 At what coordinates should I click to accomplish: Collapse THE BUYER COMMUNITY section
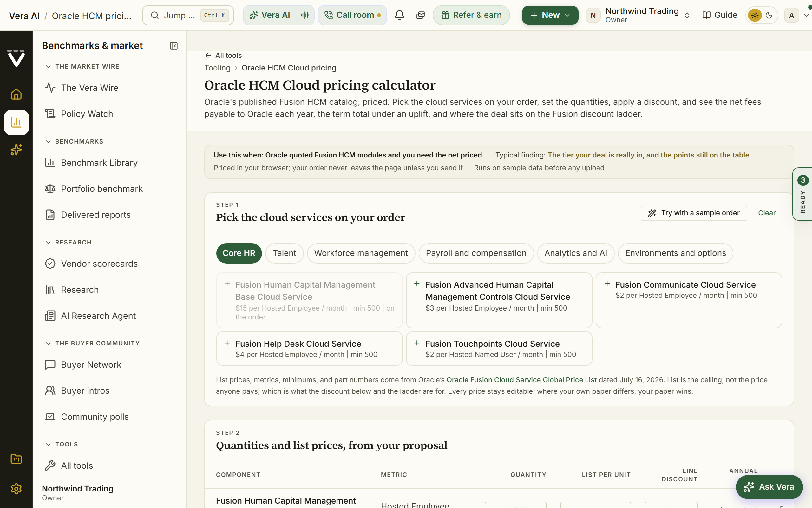click(93, 343)
